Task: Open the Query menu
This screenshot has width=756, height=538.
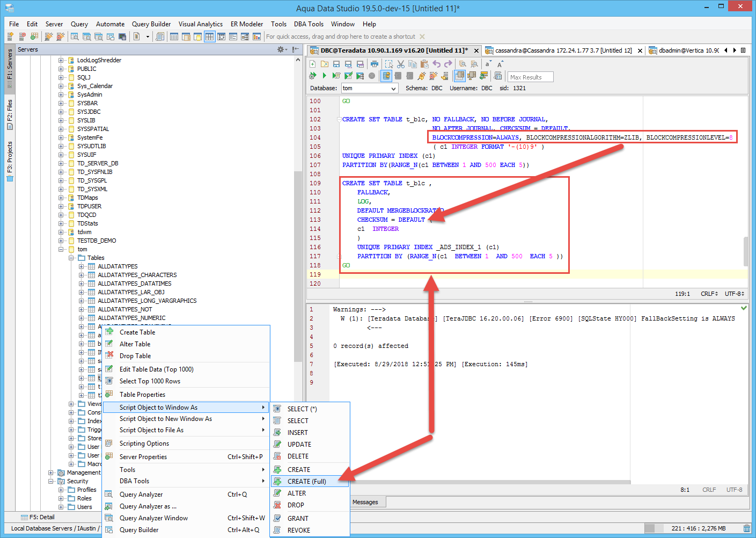Action: coord(79,24)
